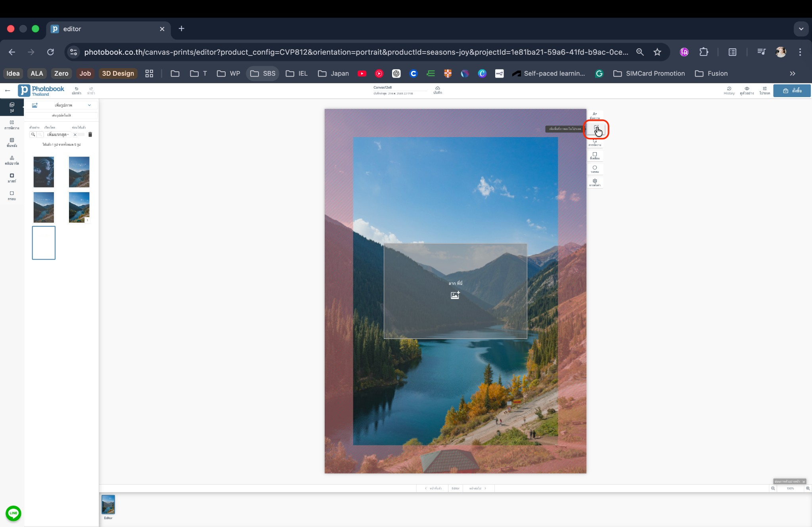Switch to the Layout (การจัดวาง) sidebar tab
The width and height of the screenshot is (812, 527).
click(x=12, y=125)
